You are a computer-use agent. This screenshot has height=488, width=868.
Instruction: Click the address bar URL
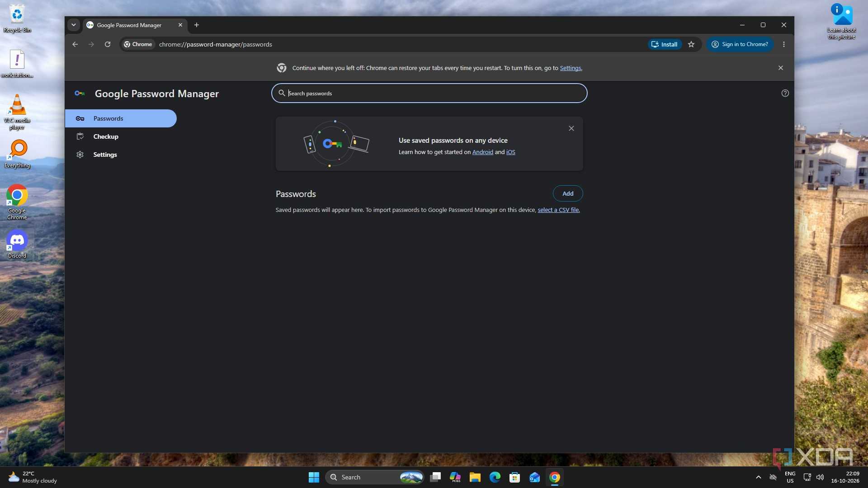(x=216, y=44)
